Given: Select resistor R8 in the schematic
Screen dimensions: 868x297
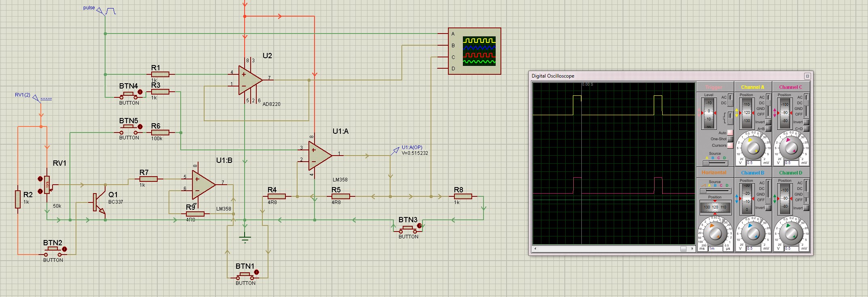Looking at the screenshot, I should (460, 196).
